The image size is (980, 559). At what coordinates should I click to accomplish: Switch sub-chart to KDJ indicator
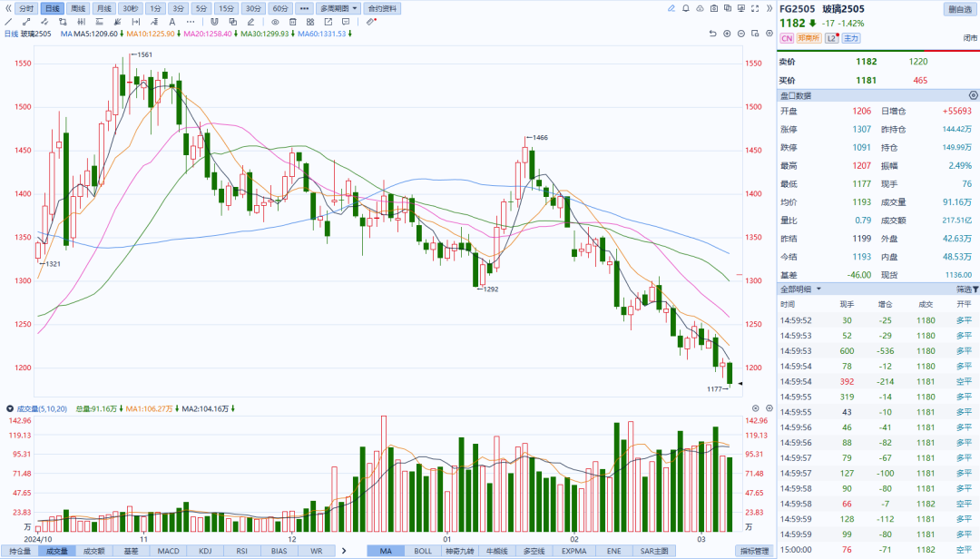[x=205, y=551]
